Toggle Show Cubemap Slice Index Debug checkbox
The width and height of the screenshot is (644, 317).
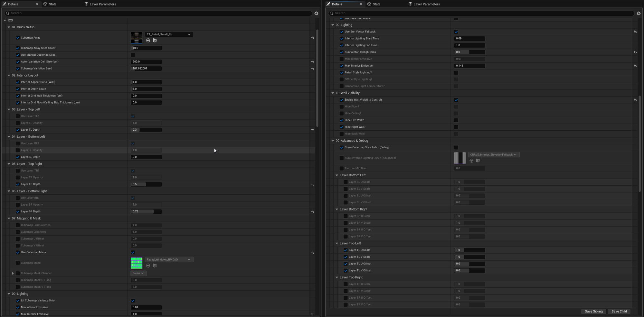click(x=456, y=147)
